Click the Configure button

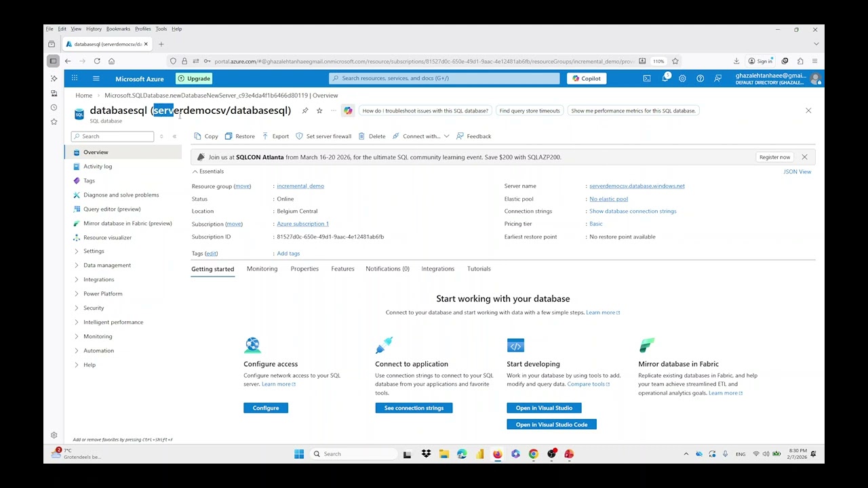coord(266,408)
